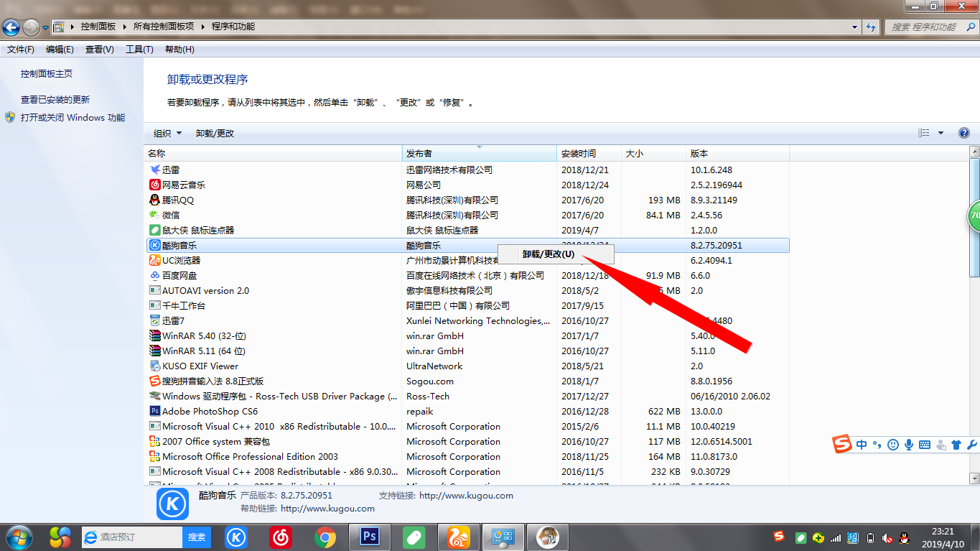Open the 组织 dropdown menu
This screenshot has width=980, height=551.
pos(166,132)
